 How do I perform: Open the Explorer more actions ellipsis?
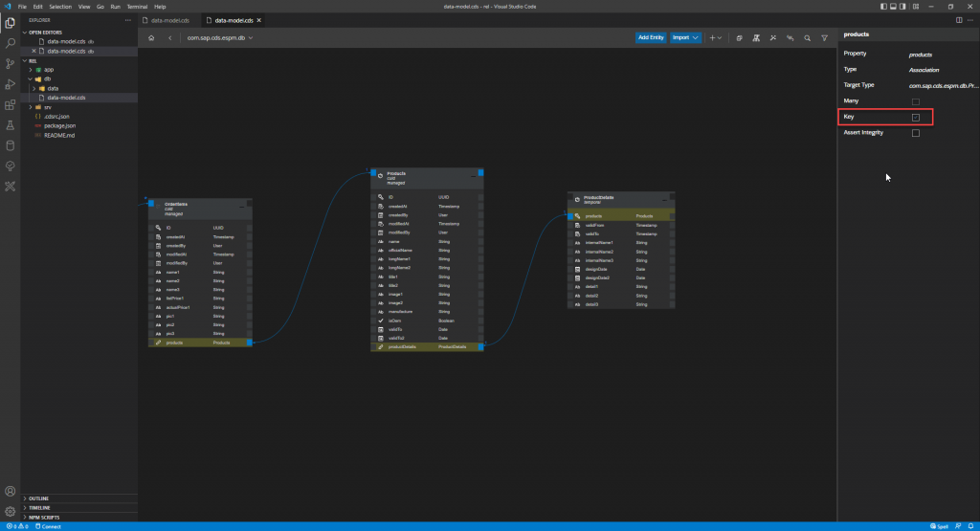tap(128, 20)
